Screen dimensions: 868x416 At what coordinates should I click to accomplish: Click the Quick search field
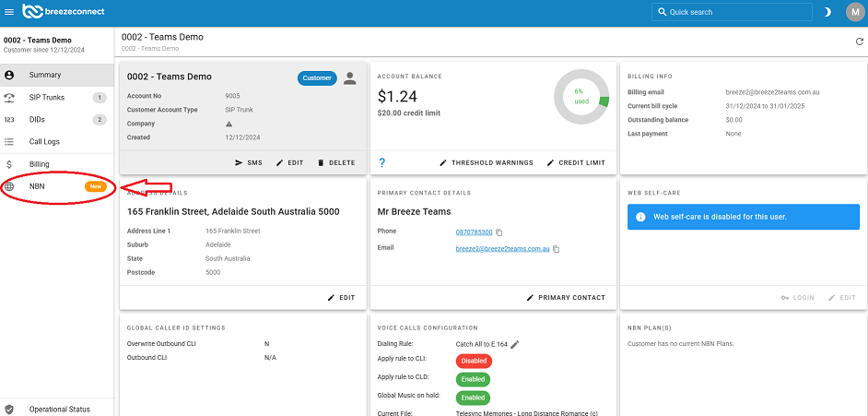732,12
